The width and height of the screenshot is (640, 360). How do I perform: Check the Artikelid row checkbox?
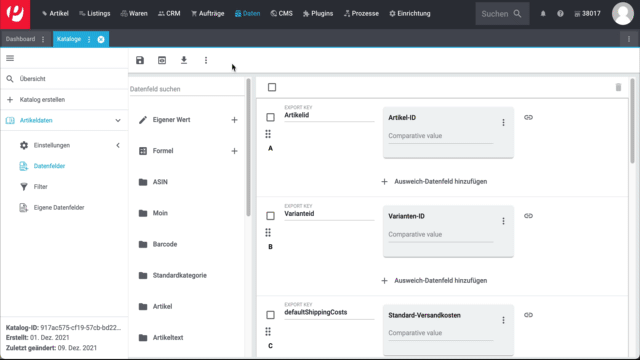coord(270,118)
